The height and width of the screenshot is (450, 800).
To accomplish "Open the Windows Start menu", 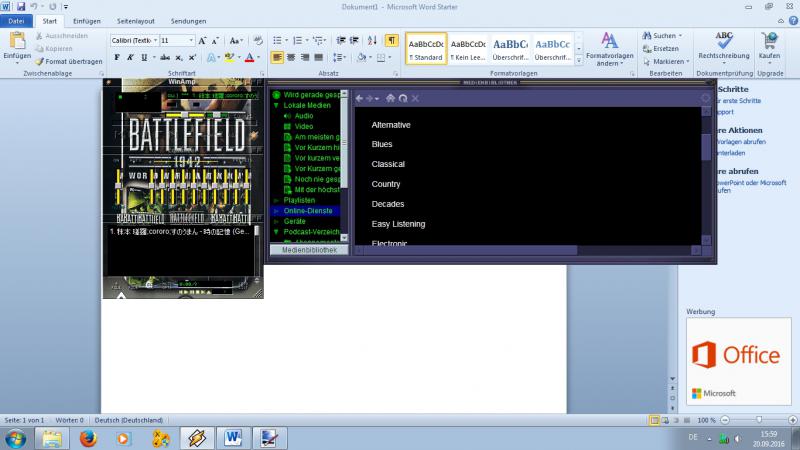I will 16,439.
